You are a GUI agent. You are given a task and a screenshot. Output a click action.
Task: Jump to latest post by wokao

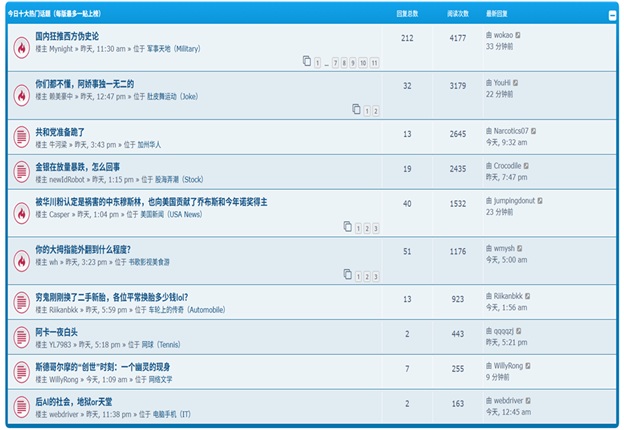click(x=518, y=35)
